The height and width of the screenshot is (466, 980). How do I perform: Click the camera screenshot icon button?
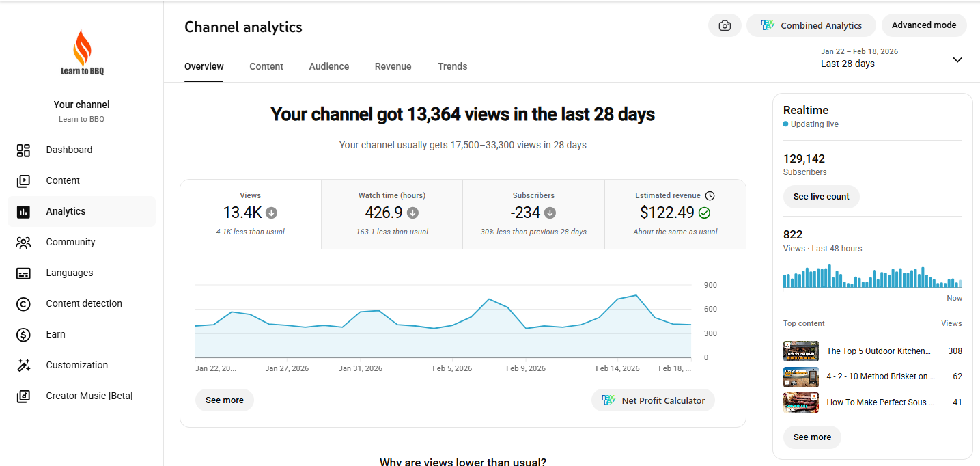click(725, 25)
